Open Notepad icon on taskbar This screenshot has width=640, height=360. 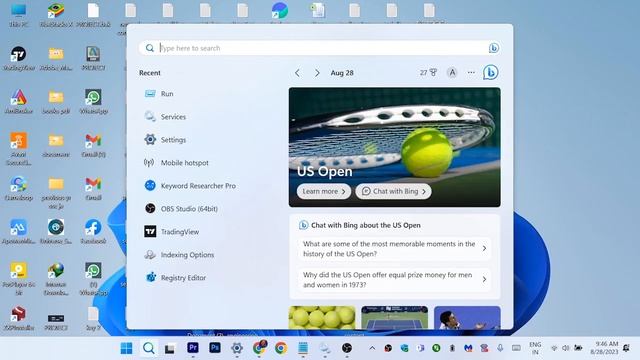coord(303,348)
